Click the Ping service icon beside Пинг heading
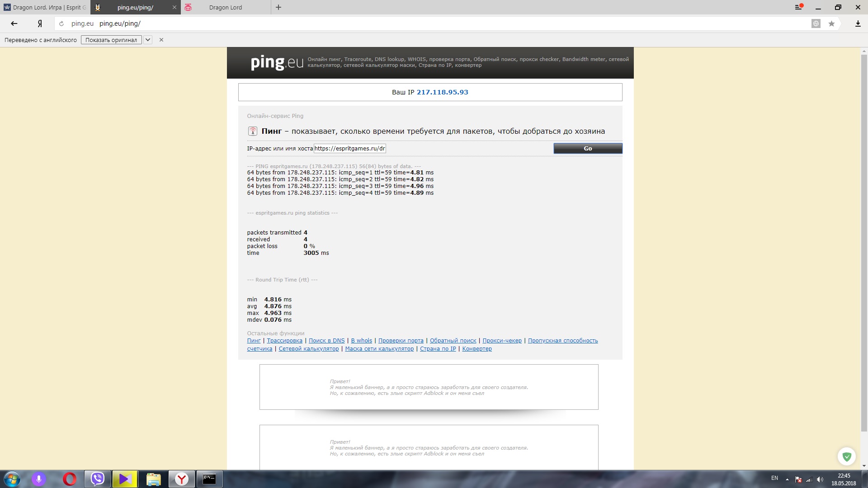Image resolution: width=868 pixels, height=488 pixels. click(x=253, y=131)
